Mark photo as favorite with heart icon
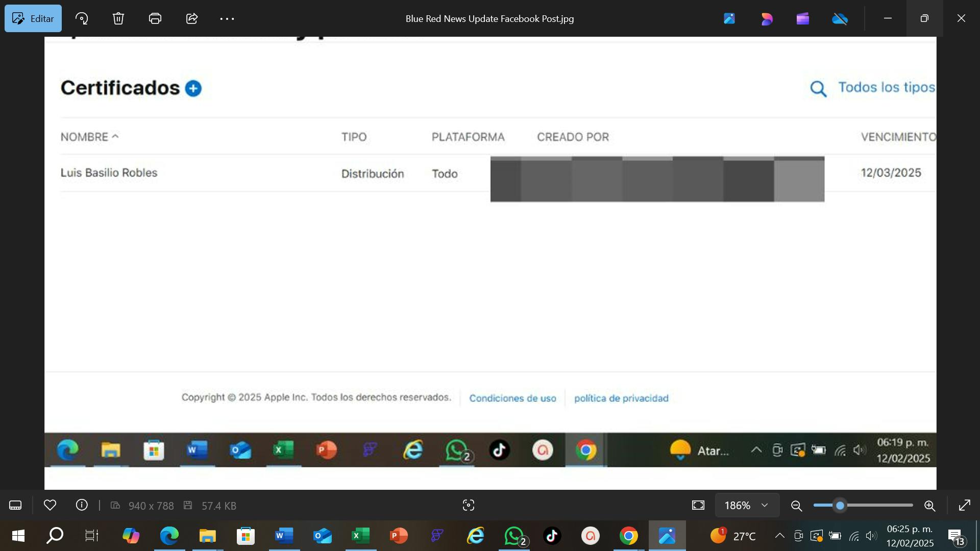The height and width of the screenshot is (551, 980). click(x=50, y=505)
